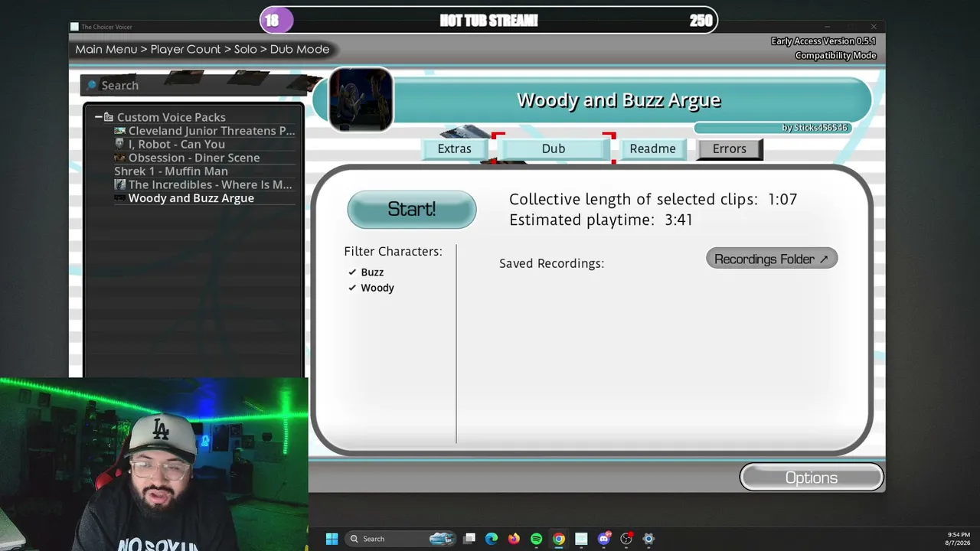The image size is (980, 551).
Task: Click the 'by Sticks456546' author label
Action: pos(815,127)
